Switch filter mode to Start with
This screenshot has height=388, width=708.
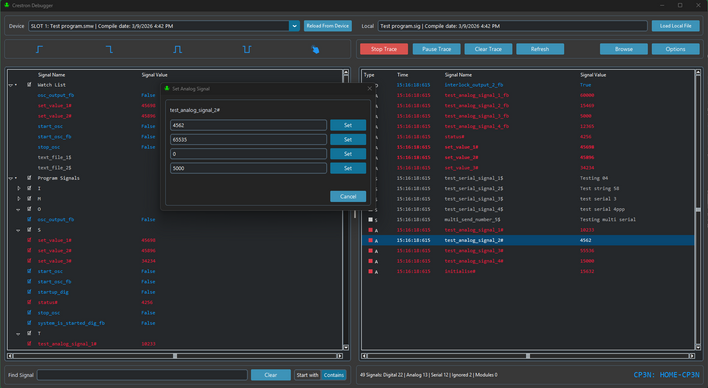pos(307,375)
